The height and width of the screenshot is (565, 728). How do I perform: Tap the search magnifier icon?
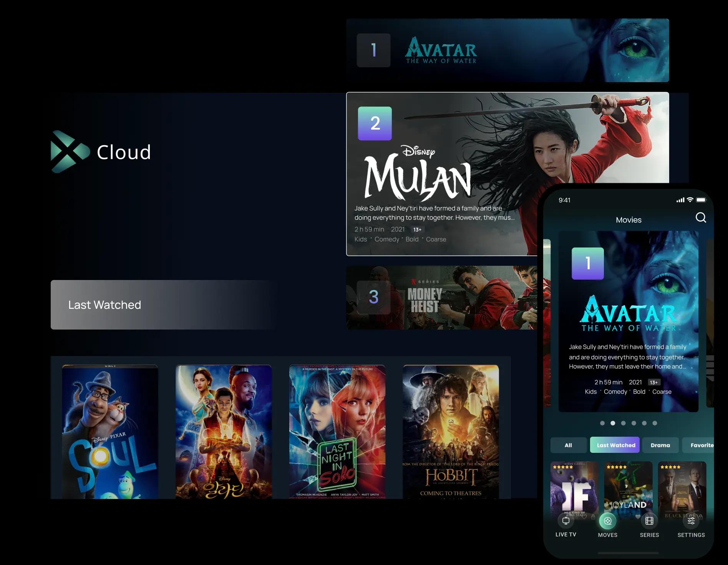701,218
